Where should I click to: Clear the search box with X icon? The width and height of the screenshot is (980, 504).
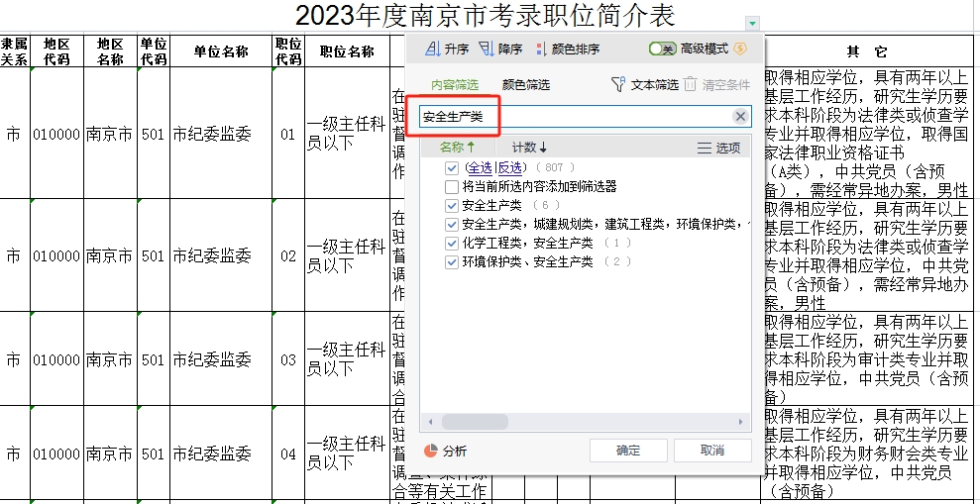click(x=740, y=117)
